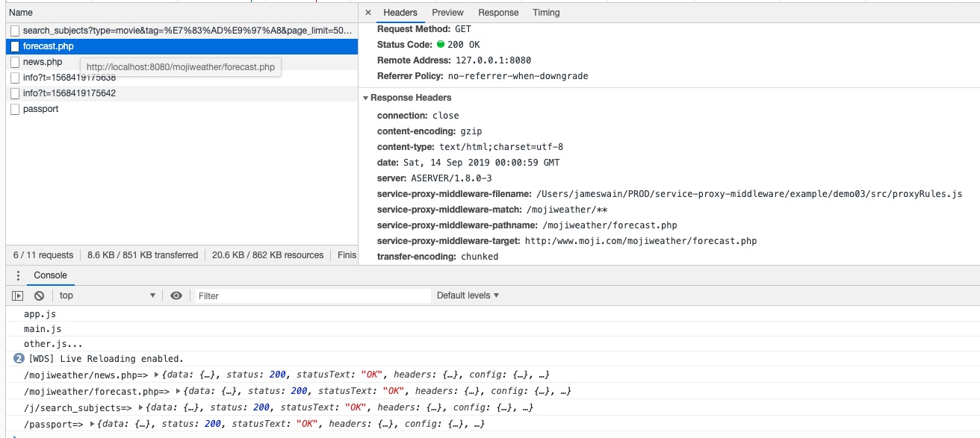Click the content-encoding gzip header
This screenshot has height=438, width=980.
(x=429, y=131)
